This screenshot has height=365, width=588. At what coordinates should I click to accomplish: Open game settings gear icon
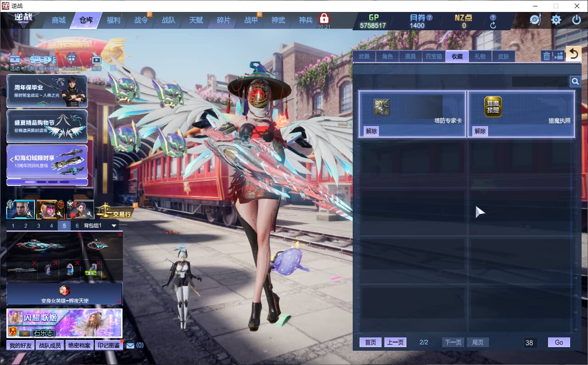[x=556, y=20]
